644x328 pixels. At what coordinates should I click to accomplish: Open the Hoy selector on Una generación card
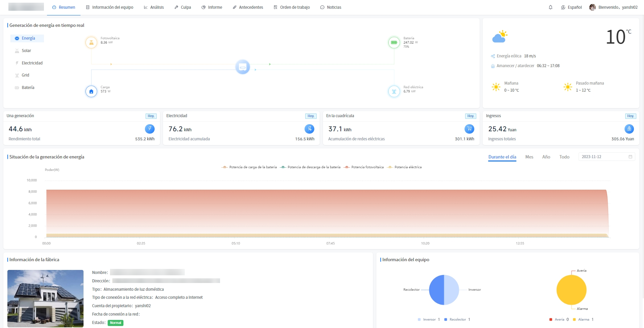tap(151, 116)
